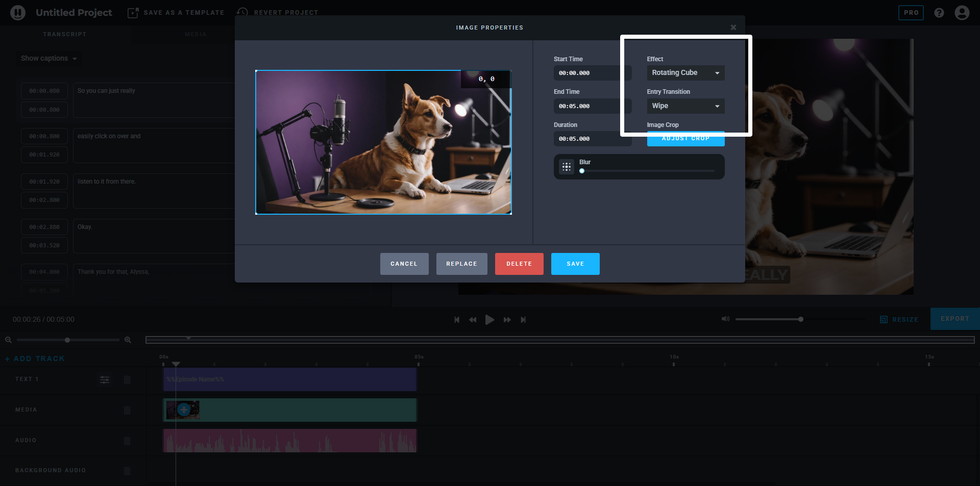Click the Cancel button
980x486 pixels.
404,264
